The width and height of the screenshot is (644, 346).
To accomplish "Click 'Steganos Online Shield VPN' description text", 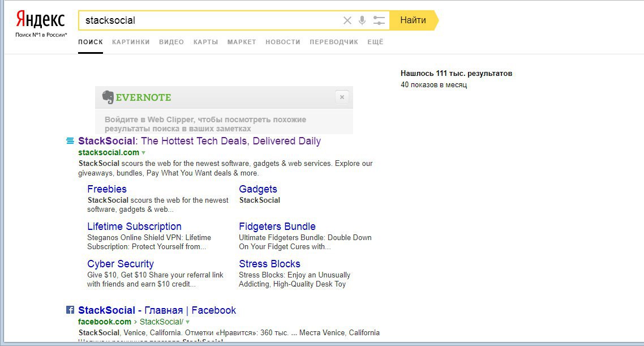I will click(x=149, y=242).
